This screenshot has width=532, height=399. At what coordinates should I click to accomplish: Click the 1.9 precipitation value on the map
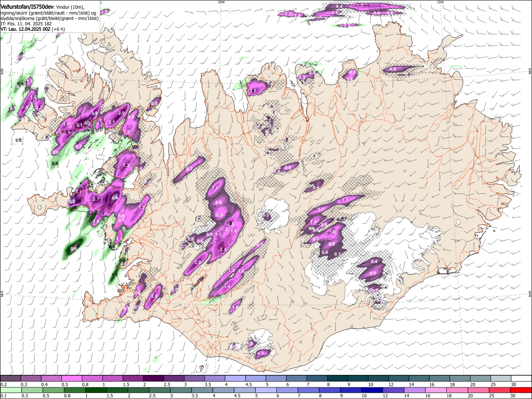tap(25, 107)
